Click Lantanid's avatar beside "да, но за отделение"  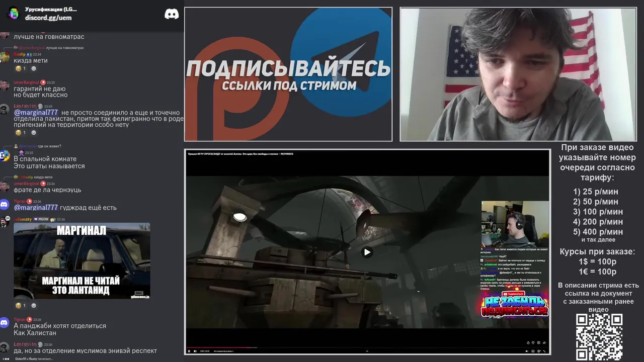click(5, 347)
